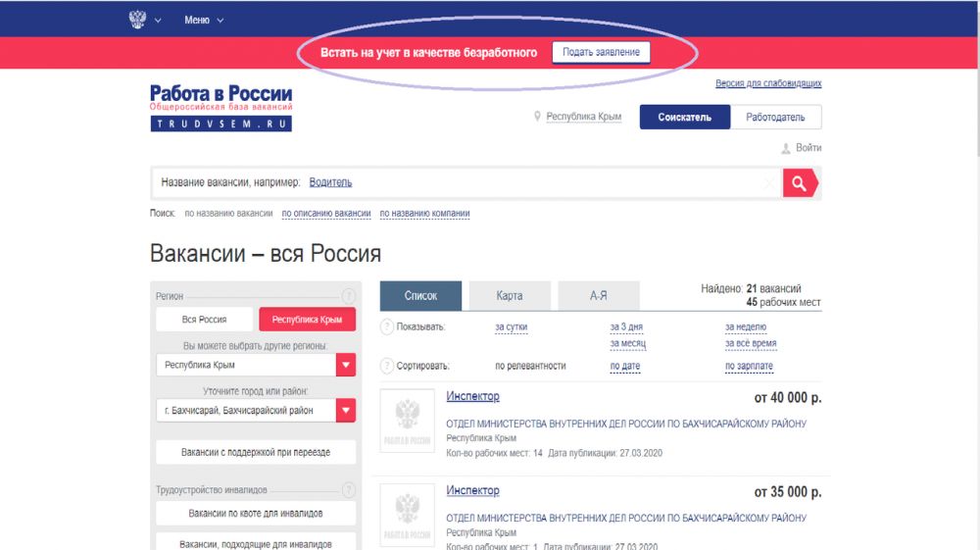This screenshot has height=550, width=980.
Task: Switch to the А-Я tab
Action: [598, 296]
